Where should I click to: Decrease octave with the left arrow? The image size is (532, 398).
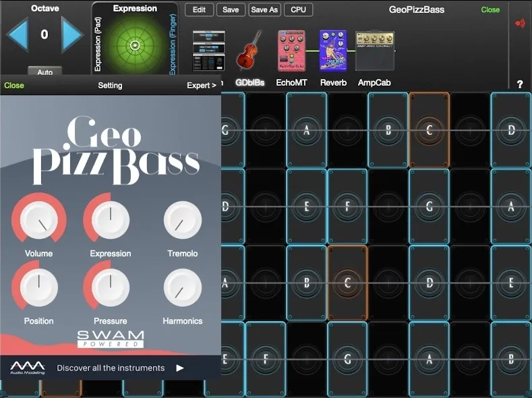(x=17, y=34)
